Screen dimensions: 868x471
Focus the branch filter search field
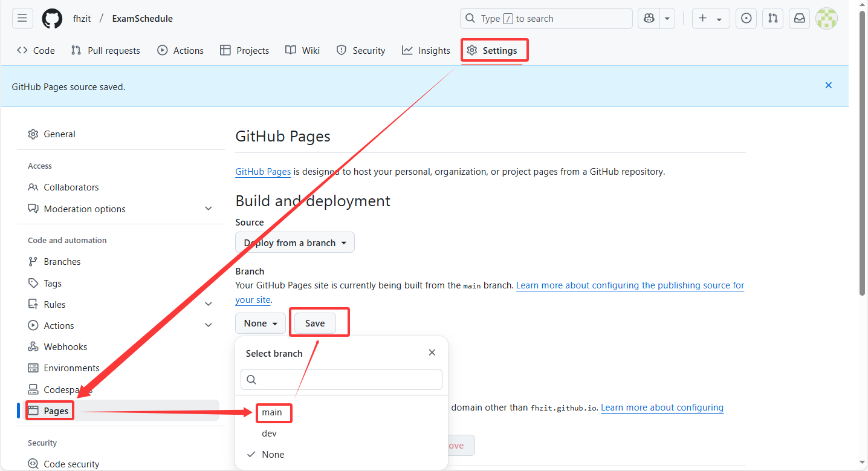coord(342,380)
